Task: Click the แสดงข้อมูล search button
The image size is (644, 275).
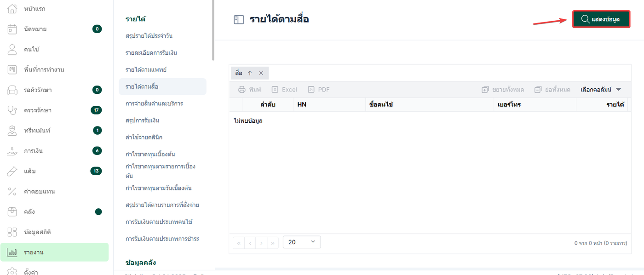Action: [601, 19]
